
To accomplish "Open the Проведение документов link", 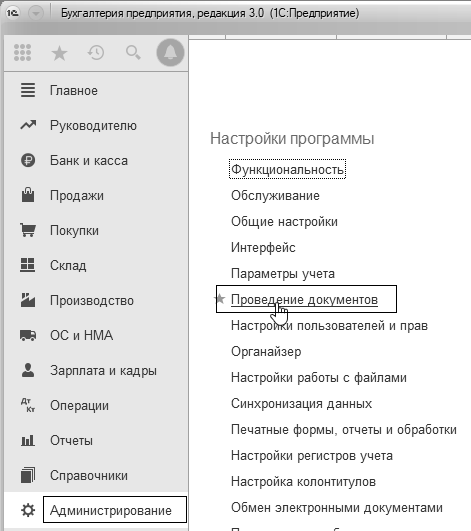I will [304, 300].
